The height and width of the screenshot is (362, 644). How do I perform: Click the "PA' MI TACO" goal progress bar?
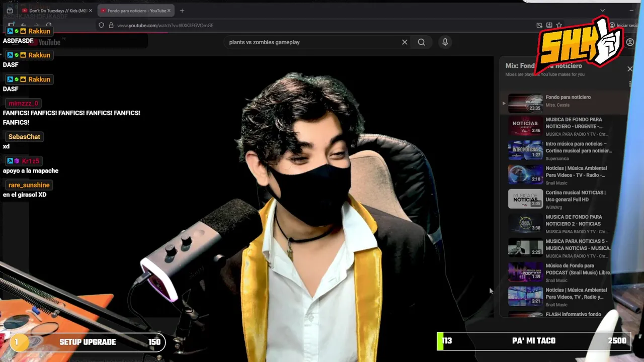coord(534,341)
